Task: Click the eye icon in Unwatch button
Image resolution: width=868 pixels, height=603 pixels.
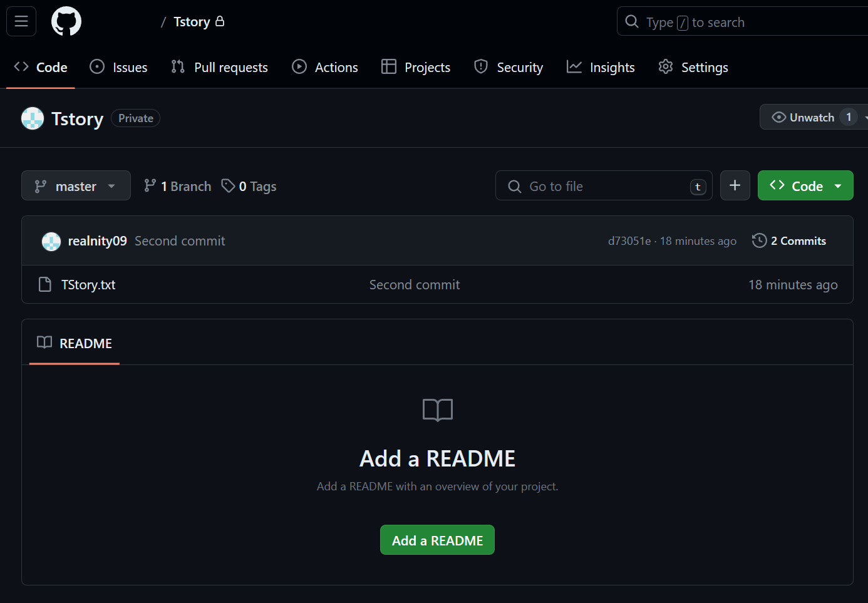Action: pyautogui.click(x=779, y=117)
